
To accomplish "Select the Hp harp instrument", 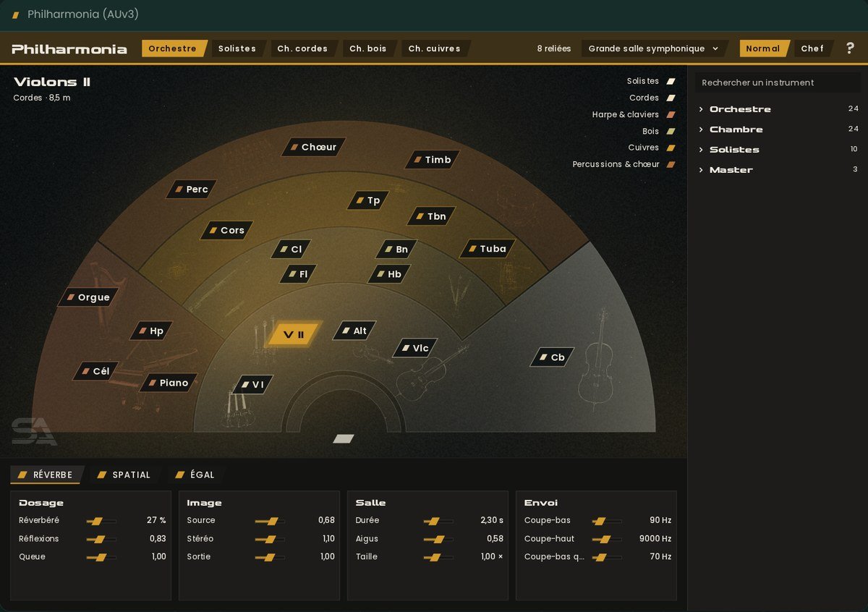I will click(x=151, y=331).
